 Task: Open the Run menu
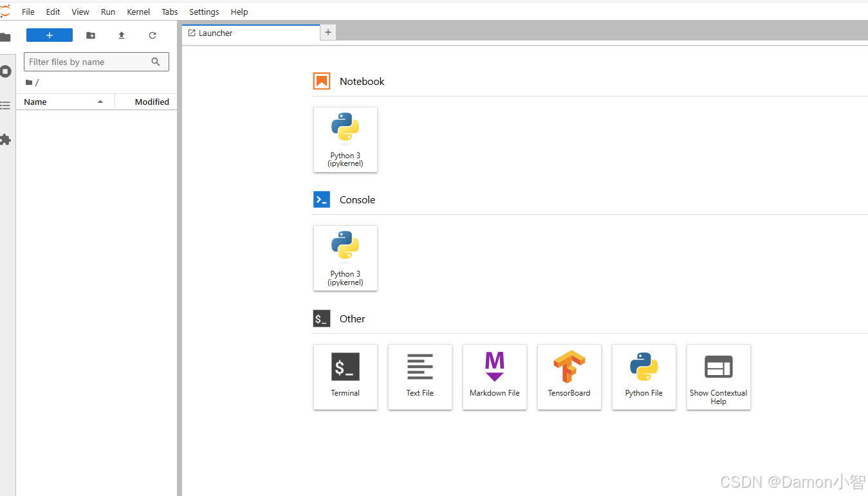(x=108, y=12)
